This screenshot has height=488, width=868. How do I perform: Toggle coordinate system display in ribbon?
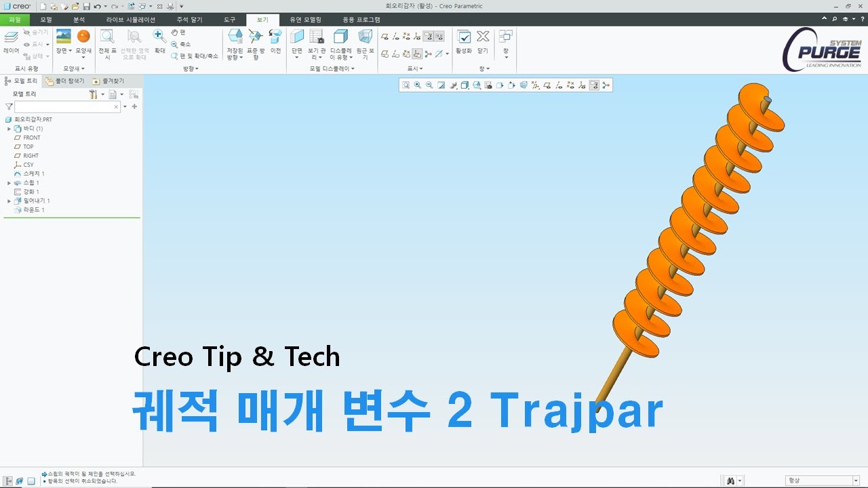tap(418, 37)
